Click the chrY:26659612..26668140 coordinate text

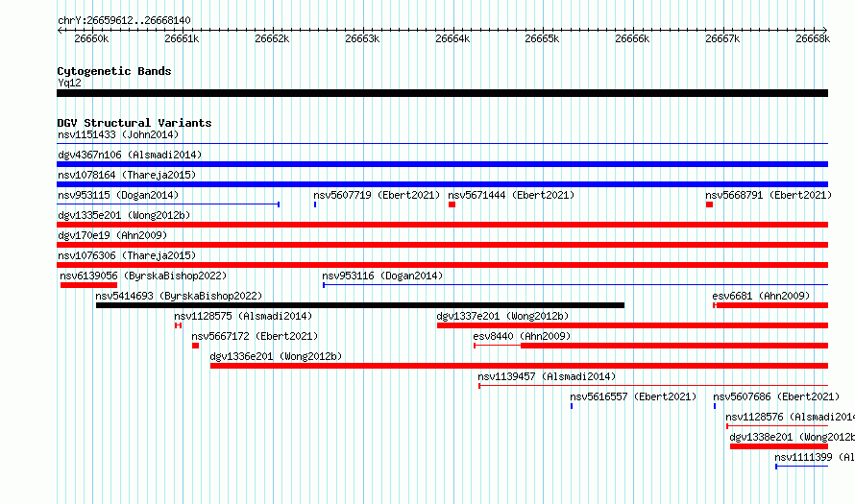124,20
